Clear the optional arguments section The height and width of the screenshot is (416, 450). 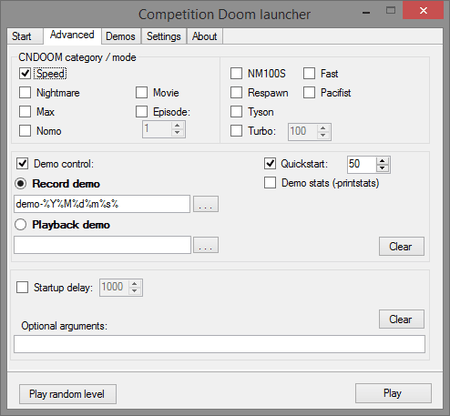[401, 319]
